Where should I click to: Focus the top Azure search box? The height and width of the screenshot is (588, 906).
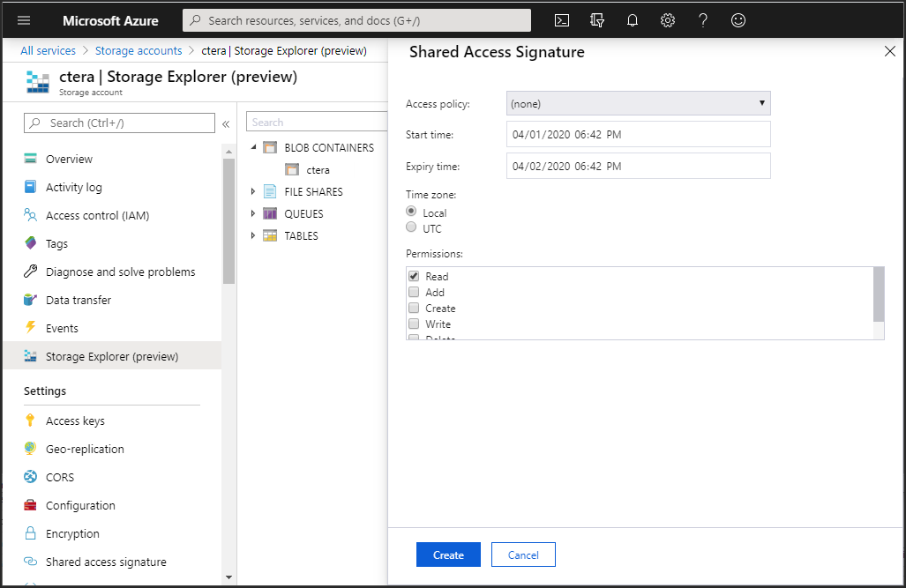coord(356,21)
